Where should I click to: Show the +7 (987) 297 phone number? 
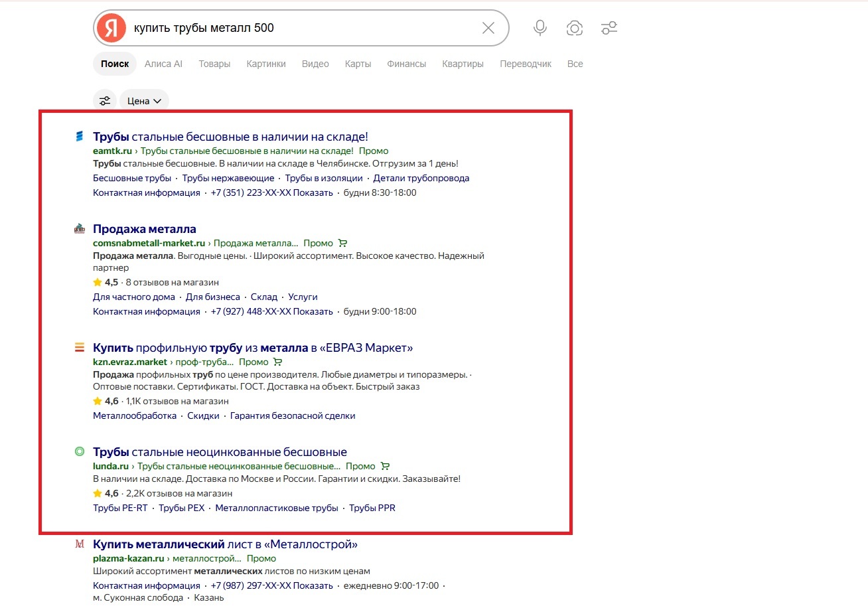click(x=271, y=585)
